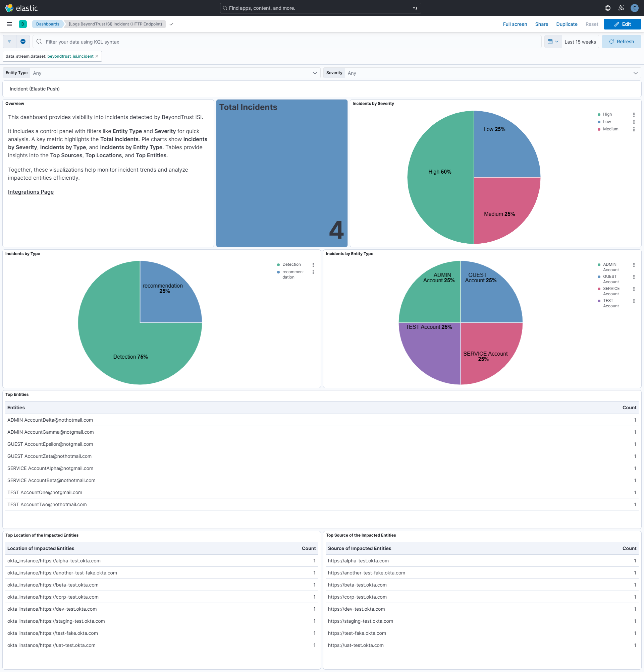Remove the data_stream.dataset filter pill

[97, 56]
